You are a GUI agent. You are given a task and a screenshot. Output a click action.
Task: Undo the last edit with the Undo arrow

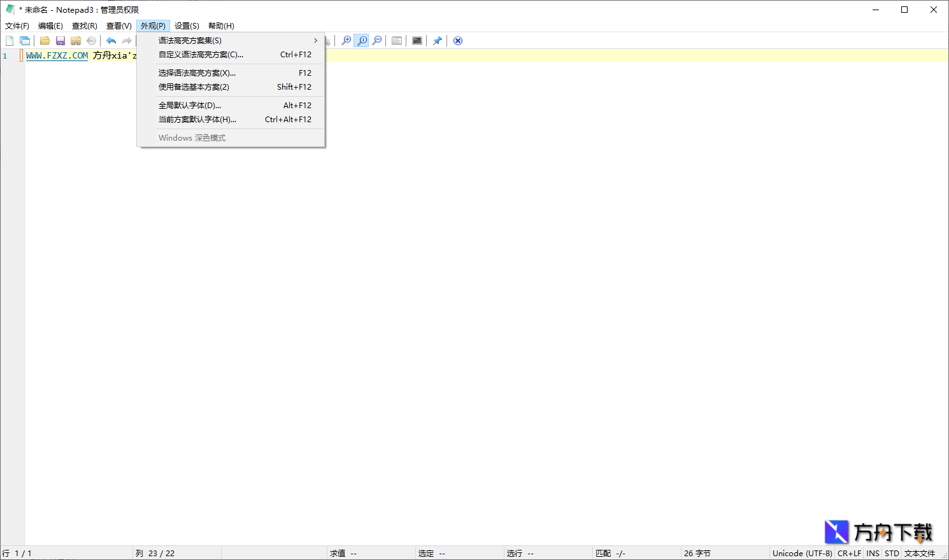tap(110, 40)
